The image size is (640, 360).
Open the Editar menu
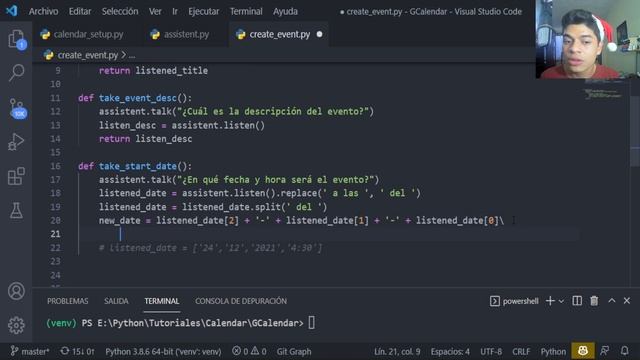[x=80, y=11]
